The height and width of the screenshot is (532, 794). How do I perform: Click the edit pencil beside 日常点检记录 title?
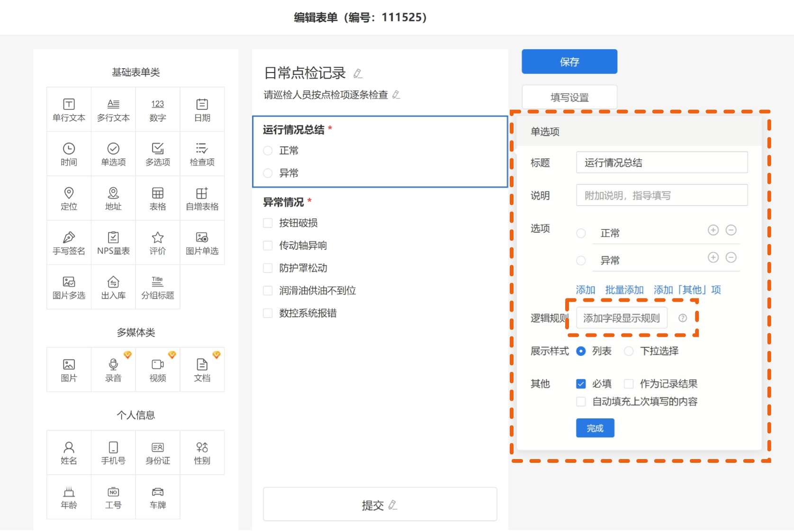pyautogui.click(x=358, y=73)
